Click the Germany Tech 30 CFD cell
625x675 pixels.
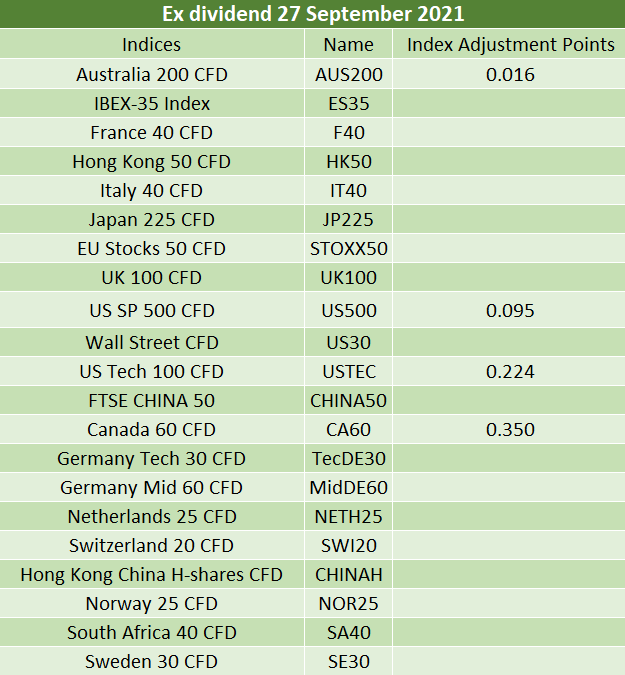152,458
